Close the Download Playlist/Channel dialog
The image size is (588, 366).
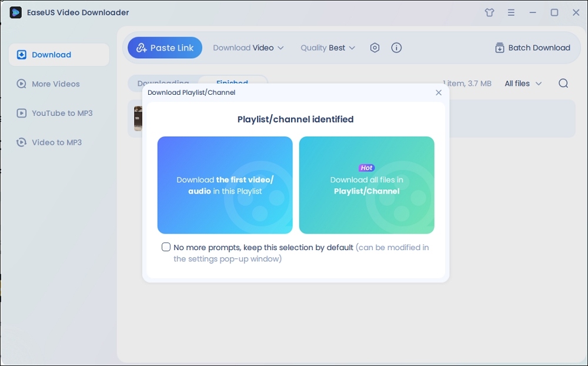439,92
